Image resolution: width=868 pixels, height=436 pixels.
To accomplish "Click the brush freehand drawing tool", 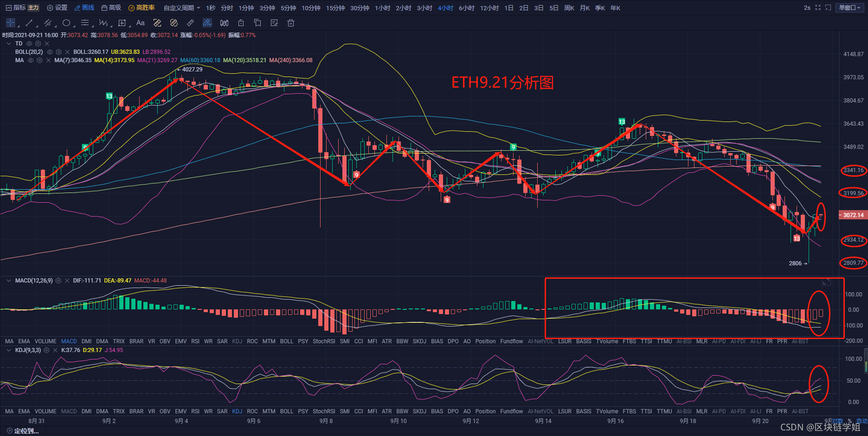I will pos(207,23).
